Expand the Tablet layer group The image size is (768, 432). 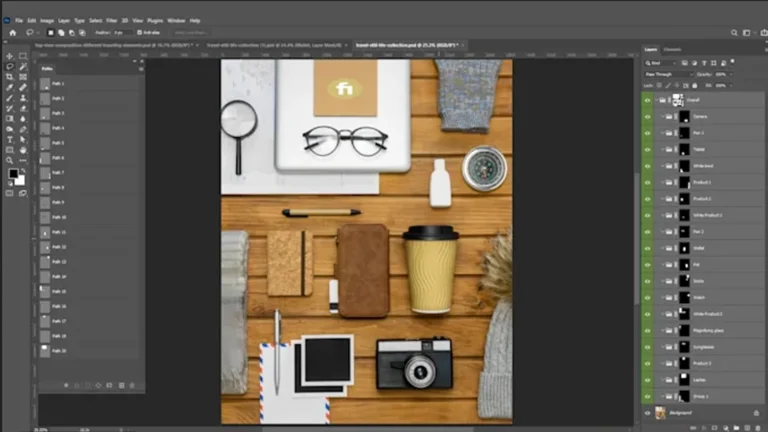(x=662, y=150)
